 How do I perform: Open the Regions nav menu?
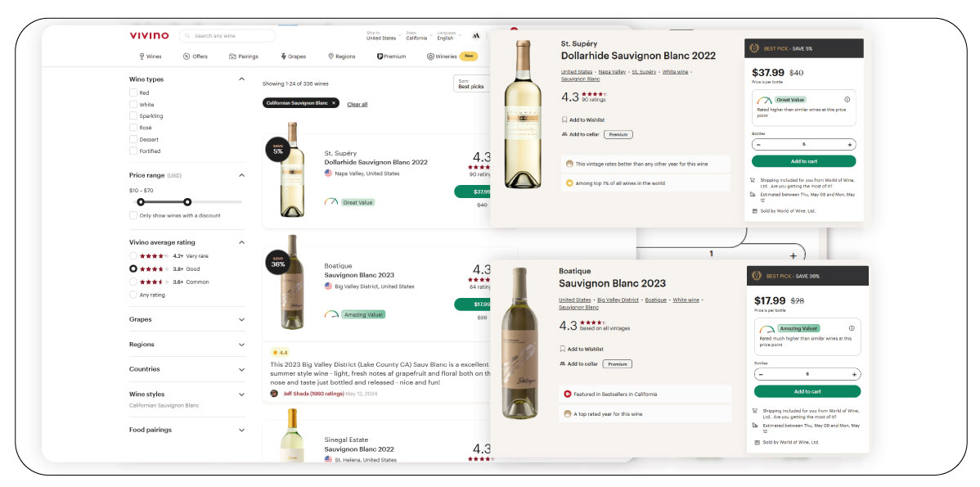tap(341, 56)
